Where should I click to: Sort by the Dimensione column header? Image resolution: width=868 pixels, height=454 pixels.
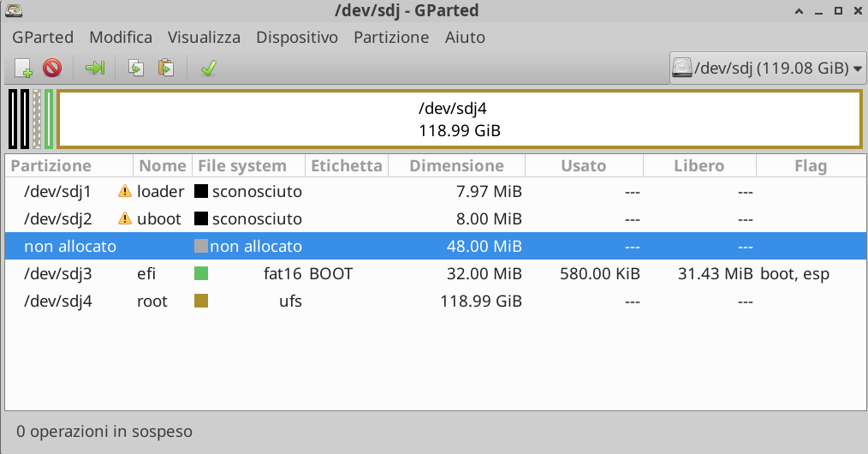tap(456, 166)
